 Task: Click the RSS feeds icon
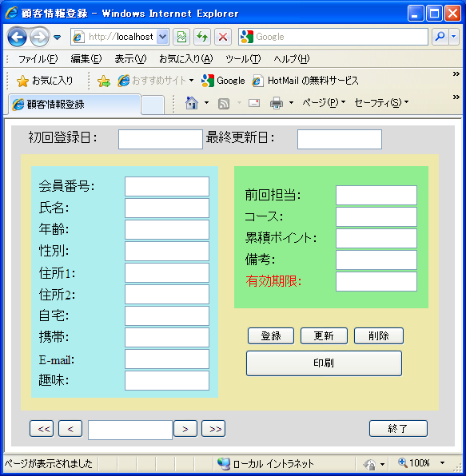pyautogui.click(x=224, y=104)
